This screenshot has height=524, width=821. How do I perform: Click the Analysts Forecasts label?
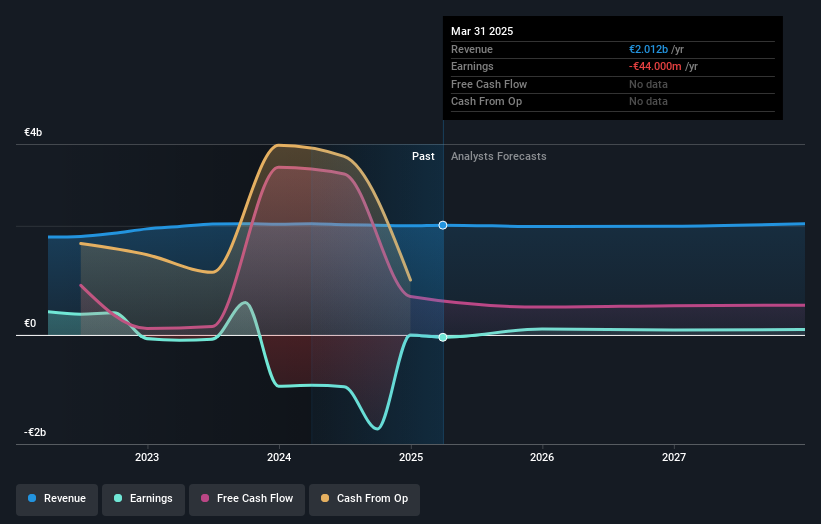[498, 157]
